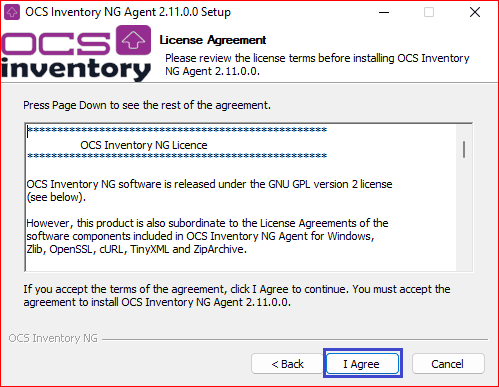Click the small OCS icon in title bar

coord(12,12)
